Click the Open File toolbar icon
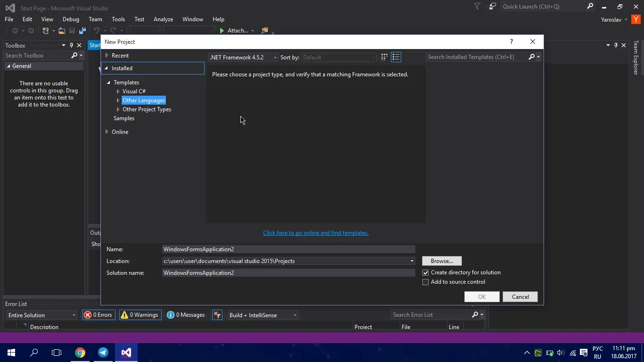 pos(62,31)
